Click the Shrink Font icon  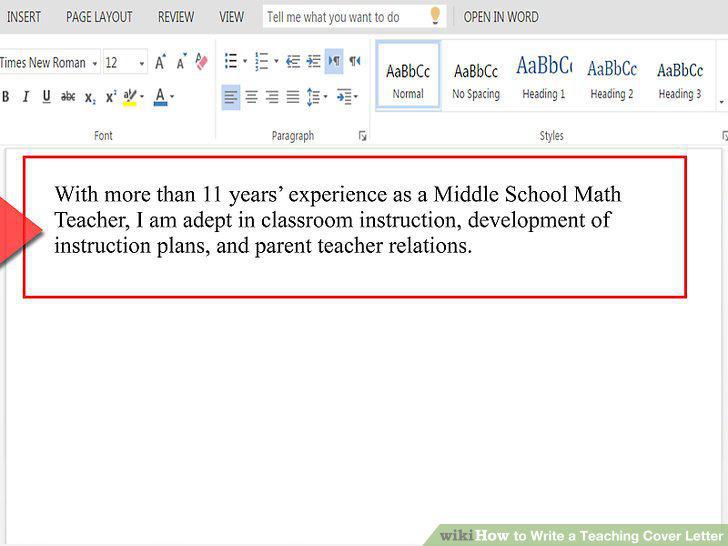tap(181, 61)
